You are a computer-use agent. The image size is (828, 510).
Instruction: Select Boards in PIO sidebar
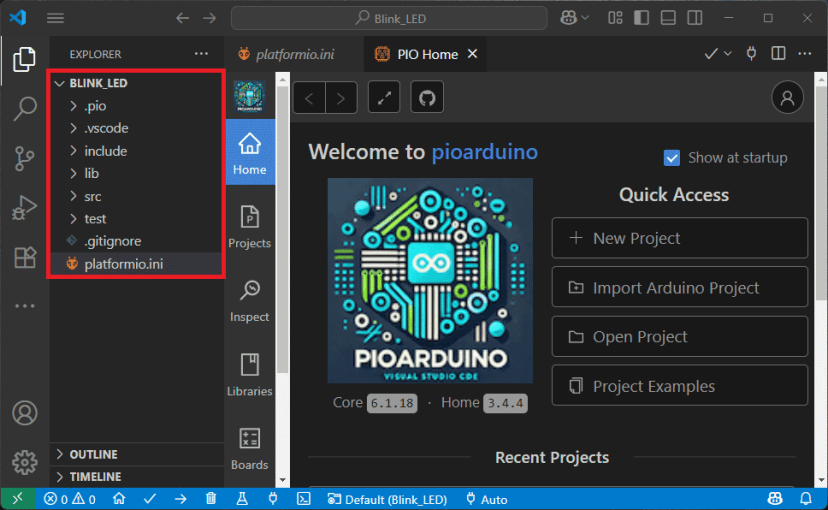pos(250,449)
